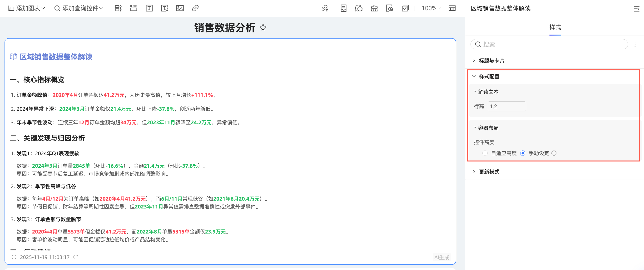
Task: Select the 手动设定 radio option
Action: (x=523, y=153)
